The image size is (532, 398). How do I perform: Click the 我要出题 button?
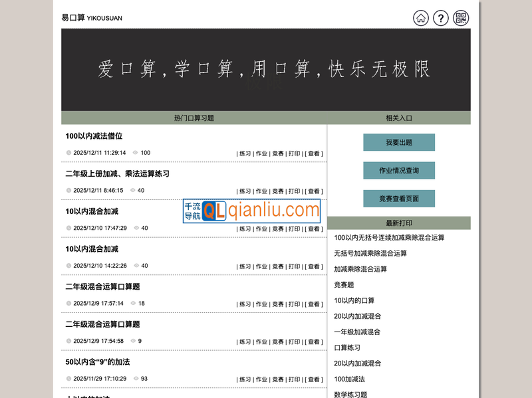pyautogui.click(x=398, y=142)
